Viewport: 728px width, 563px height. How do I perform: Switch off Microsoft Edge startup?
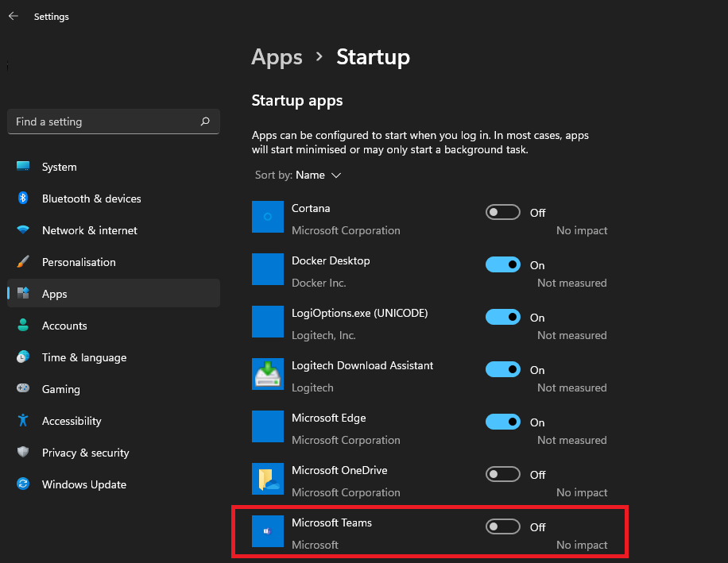coord(503,422)
